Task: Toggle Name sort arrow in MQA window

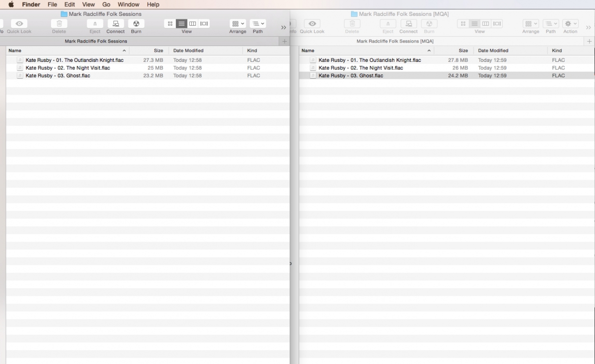Action: (x=429, y=51)
